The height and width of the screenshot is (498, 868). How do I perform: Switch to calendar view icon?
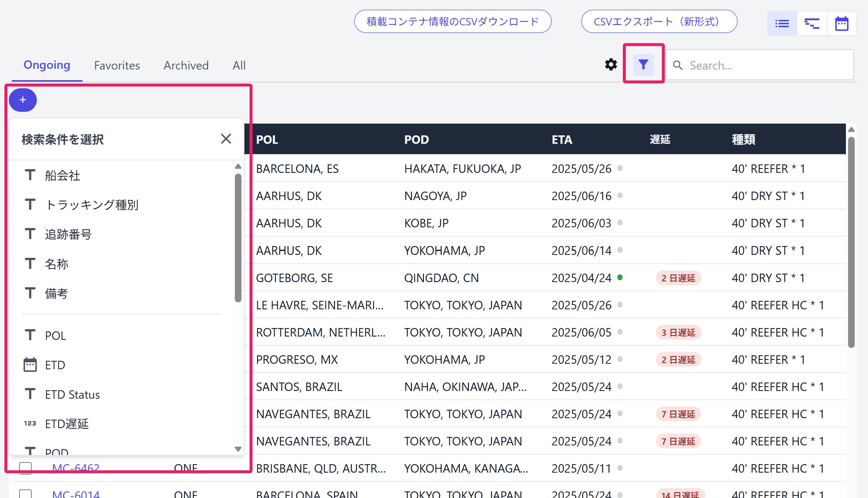[x=841, y=24]
